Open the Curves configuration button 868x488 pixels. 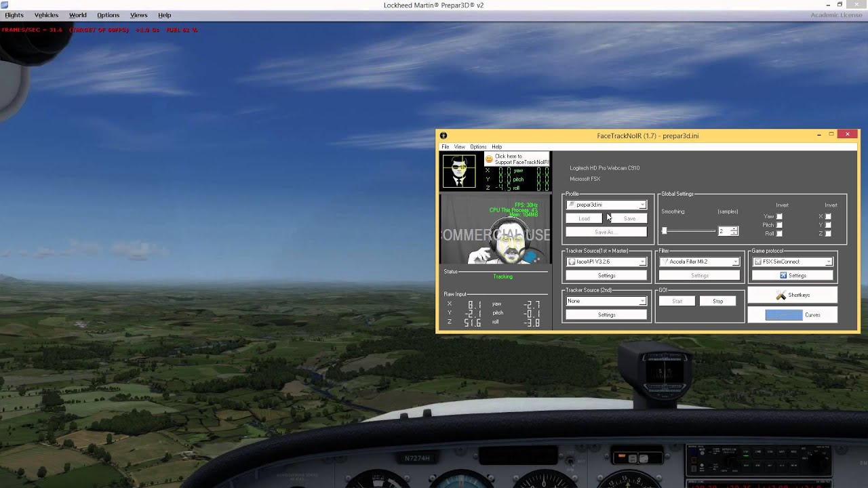[793, 315]
